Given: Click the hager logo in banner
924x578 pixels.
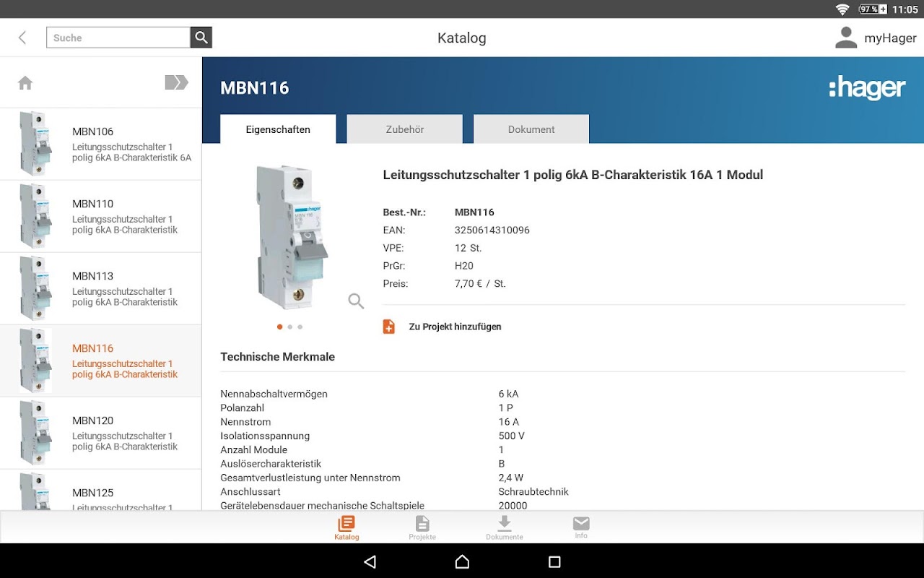Looking at the screenshot, I should click(867, 88).
